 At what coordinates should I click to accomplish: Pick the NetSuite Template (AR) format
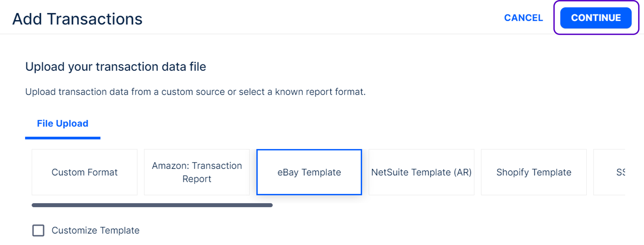click(421, 172)
